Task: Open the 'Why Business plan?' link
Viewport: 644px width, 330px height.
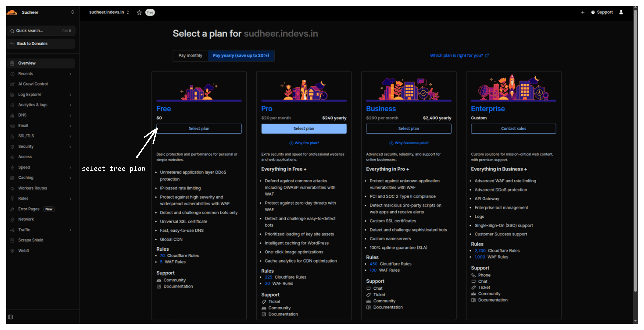Action: tap(409, 143)
